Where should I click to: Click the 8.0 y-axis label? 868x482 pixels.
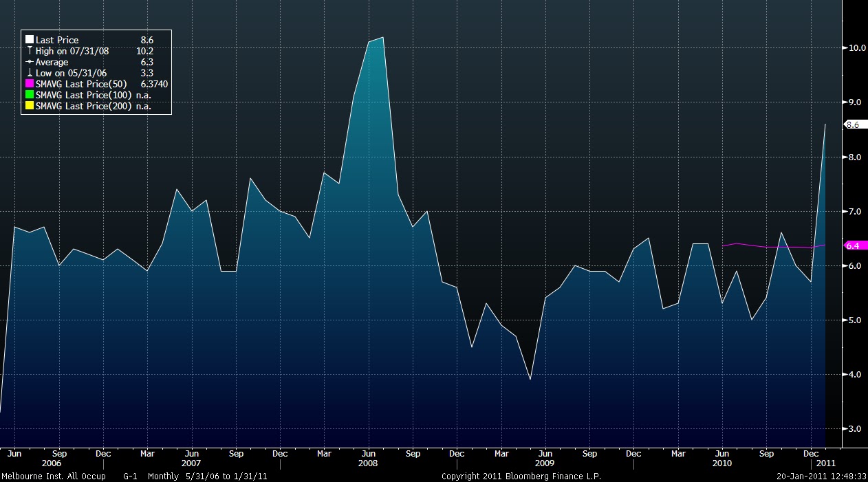coord(854,157)
